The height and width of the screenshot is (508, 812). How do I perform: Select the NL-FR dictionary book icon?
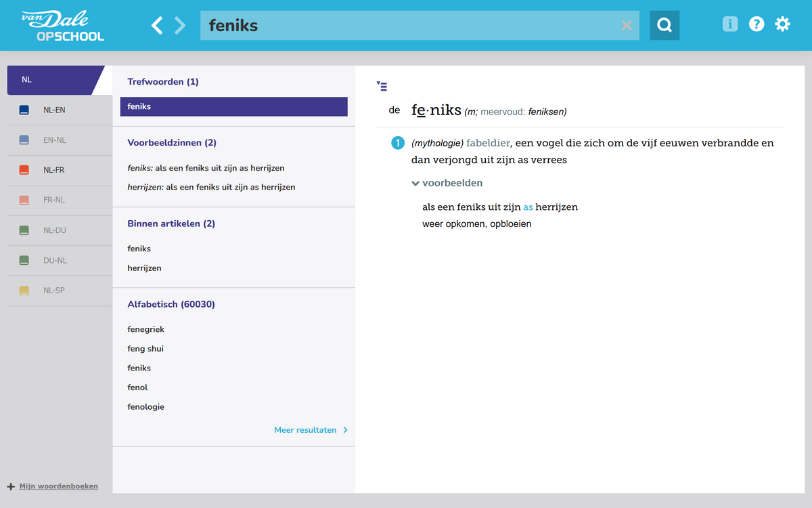tap(24, 170)
